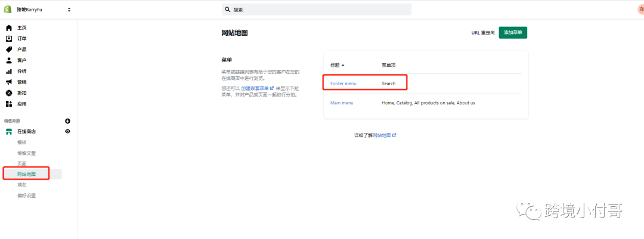644x239 pixels.
Task: Open the 域名 domains sub-item
Action: [22, 185]
